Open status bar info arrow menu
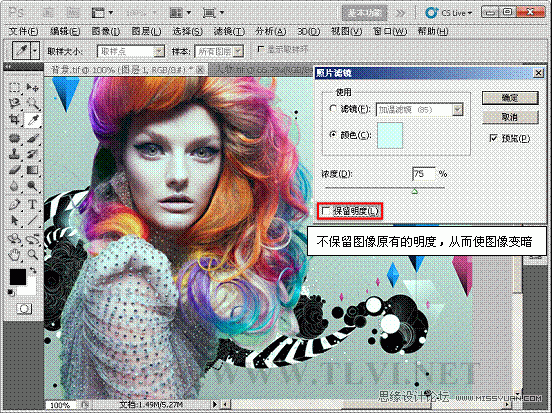552x413 pixels. point(214,404)
